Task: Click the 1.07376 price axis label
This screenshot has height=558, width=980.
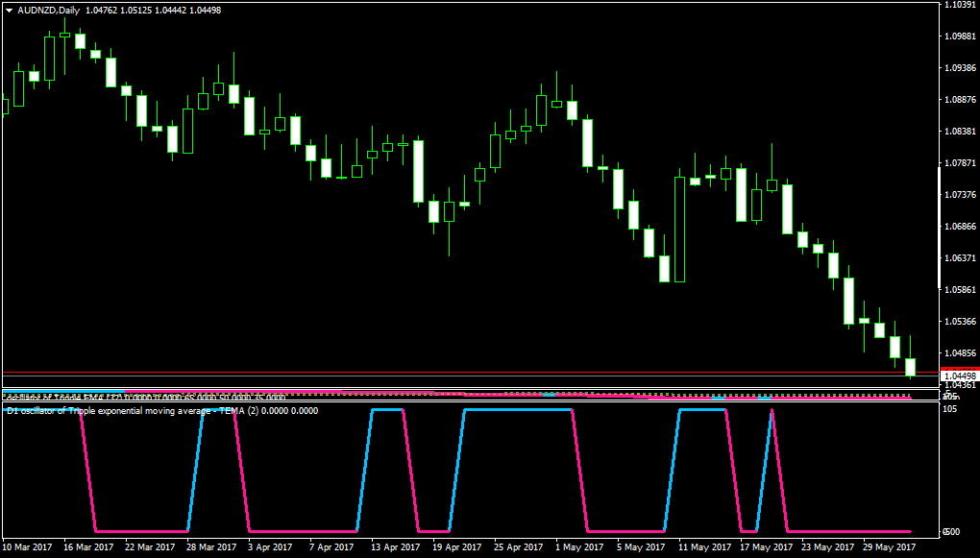Action: [x=961, y=195]
